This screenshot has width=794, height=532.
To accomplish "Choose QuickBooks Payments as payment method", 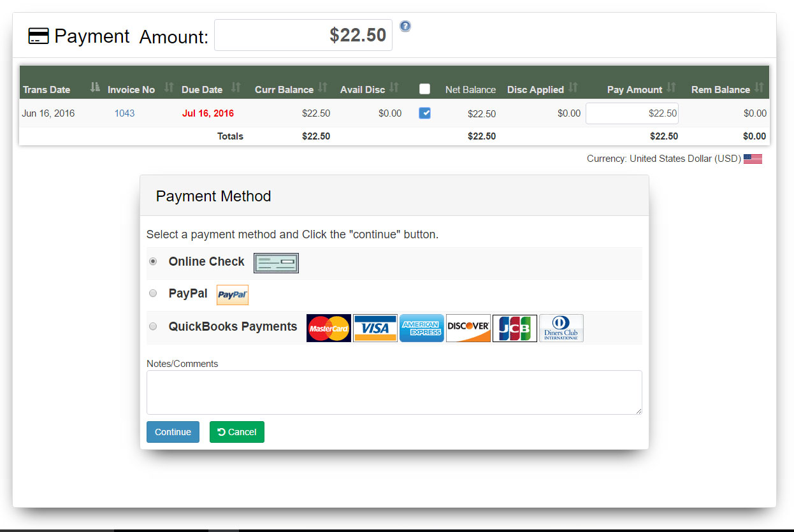I will click(x=152, y=326).
